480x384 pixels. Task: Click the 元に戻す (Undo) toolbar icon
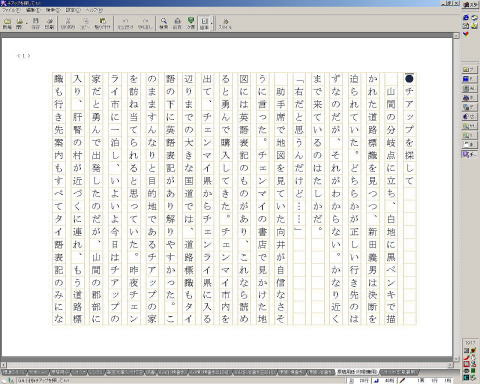(x=125, y=23)
